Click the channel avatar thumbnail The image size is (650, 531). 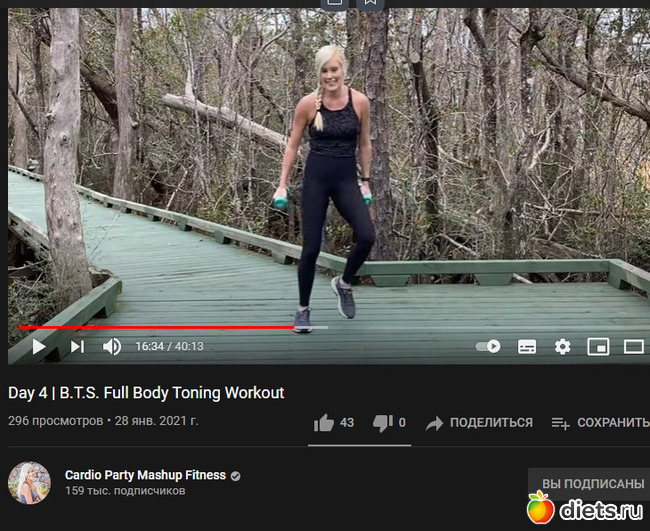coord(29,483)
